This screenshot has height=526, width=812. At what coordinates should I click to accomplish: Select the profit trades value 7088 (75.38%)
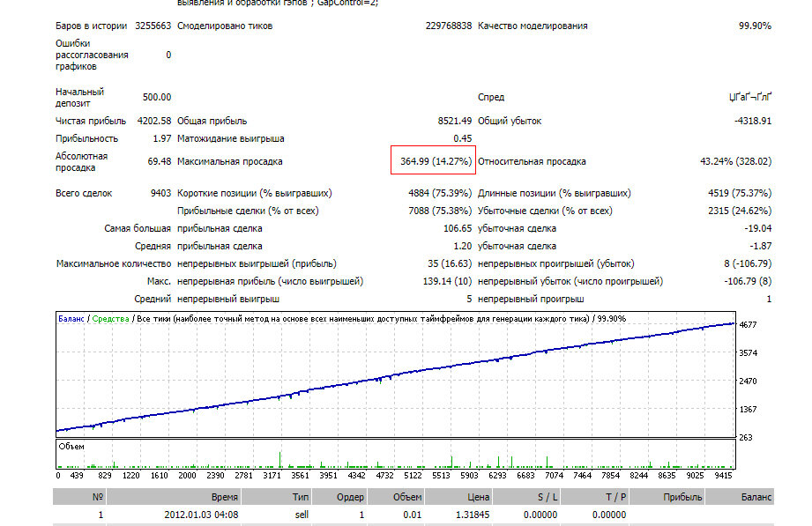click(x=440, y=211)
